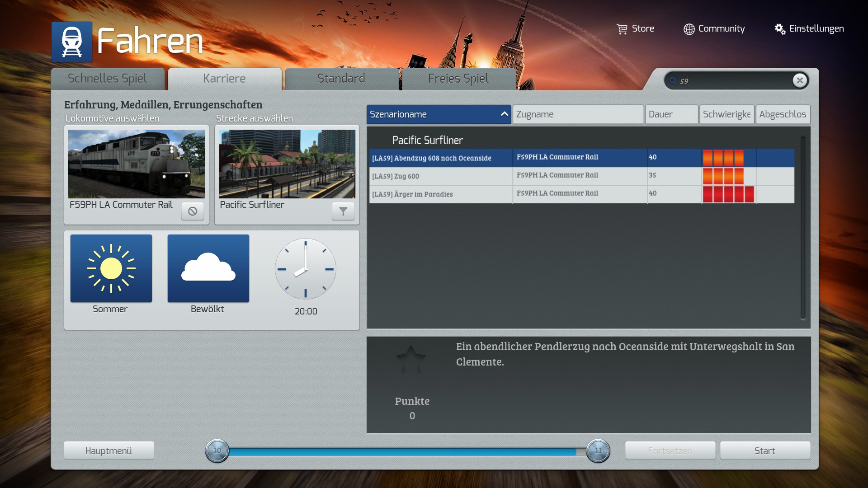Click the F59PH LA Commuter Rail thumbnail
Viewport: 868px width, 488px height.
coord(137,164)
